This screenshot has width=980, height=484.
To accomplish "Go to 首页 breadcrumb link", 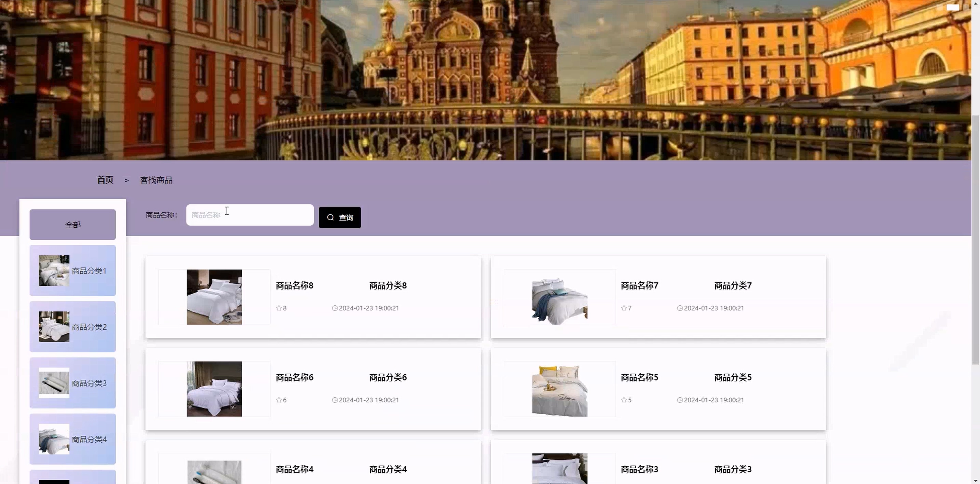I will pos(105,180).
